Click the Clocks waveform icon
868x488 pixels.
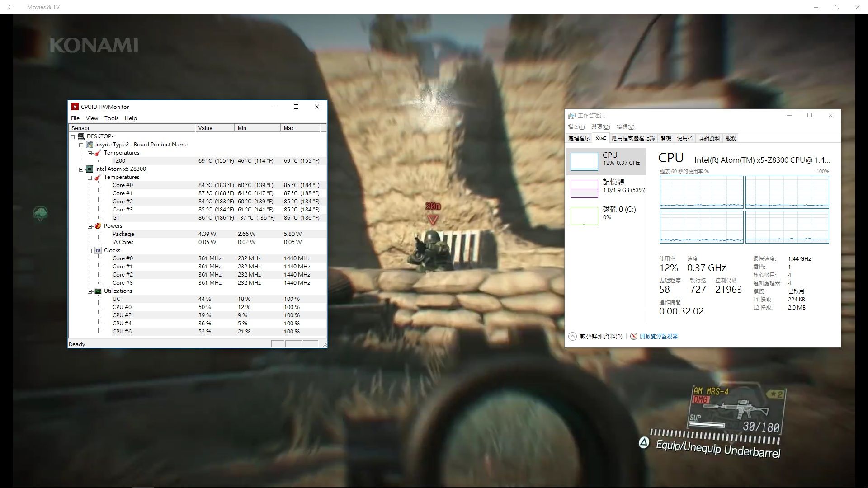[x=98, y=250]
